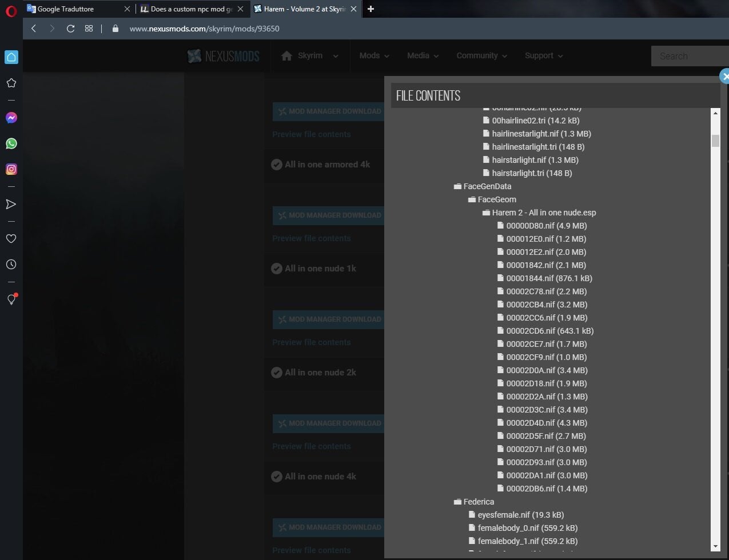Open Instagram in the sidebar
The height and width of the screenshot is (560, 729).
pyautogui.click(x=11, y=169)
